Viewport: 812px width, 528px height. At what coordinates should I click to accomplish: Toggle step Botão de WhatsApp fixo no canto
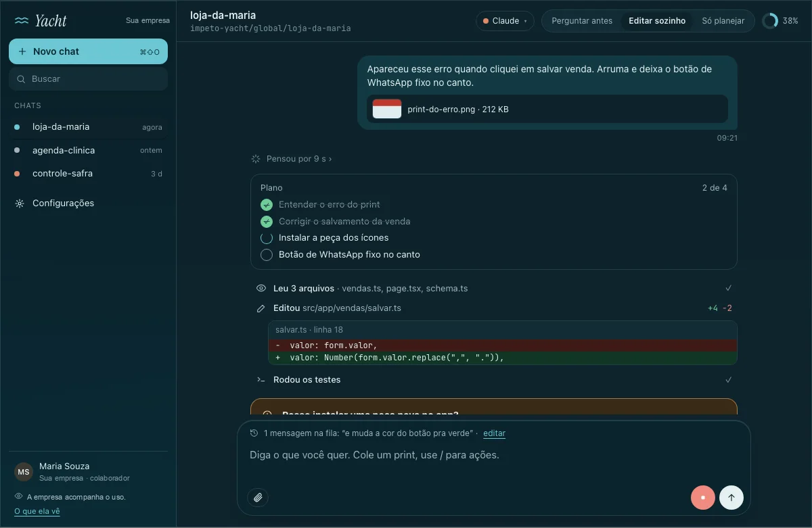click(267, 255)
